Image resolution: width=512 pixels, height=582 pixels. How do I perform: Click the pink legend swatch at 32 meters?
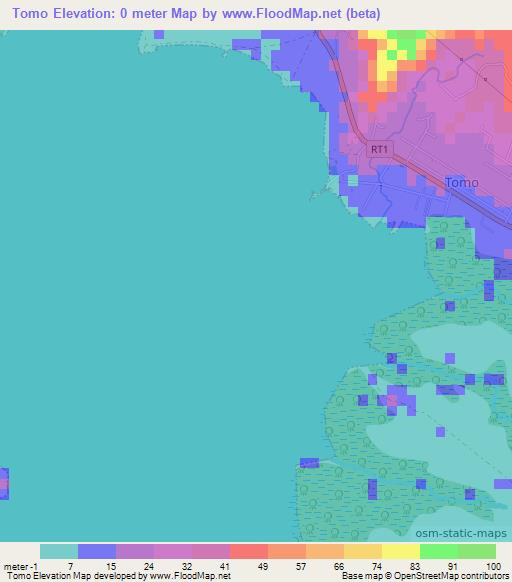pos(211,551)
